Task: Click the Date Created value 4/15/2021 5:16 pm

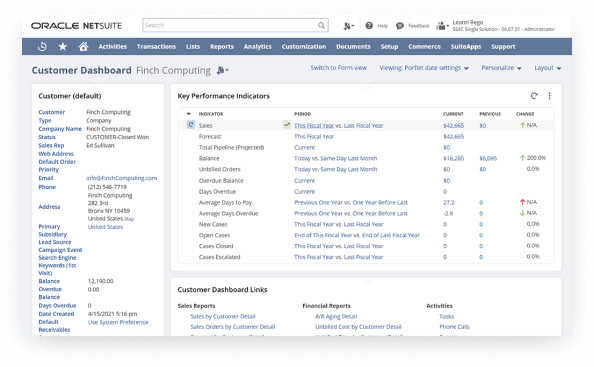Action: point(113,314)
